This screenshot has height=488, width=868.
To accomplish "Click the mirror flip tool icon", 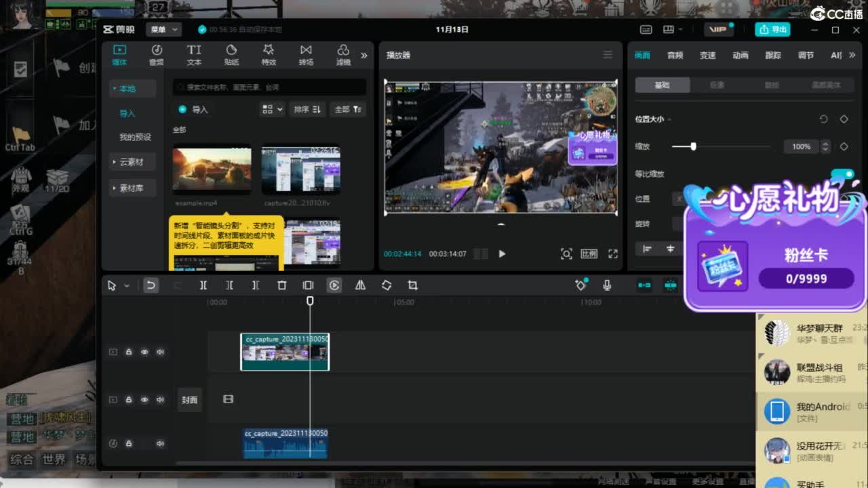I will click(x=360, y=285).
